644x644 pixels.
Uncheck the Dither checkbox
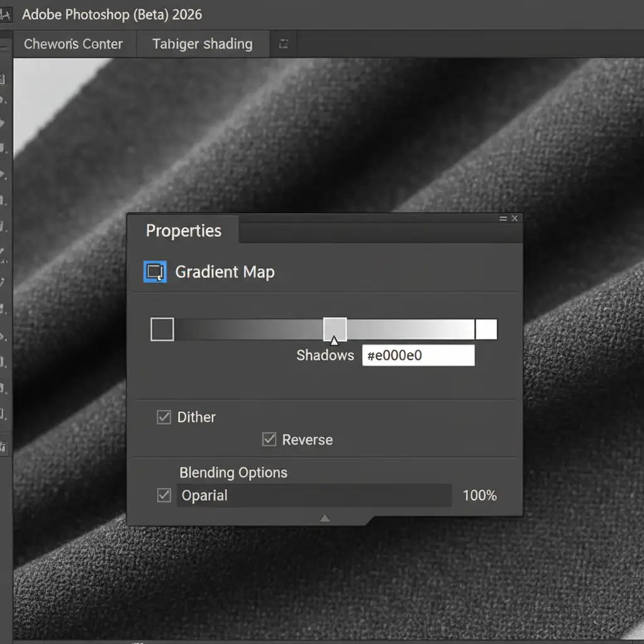164,418
